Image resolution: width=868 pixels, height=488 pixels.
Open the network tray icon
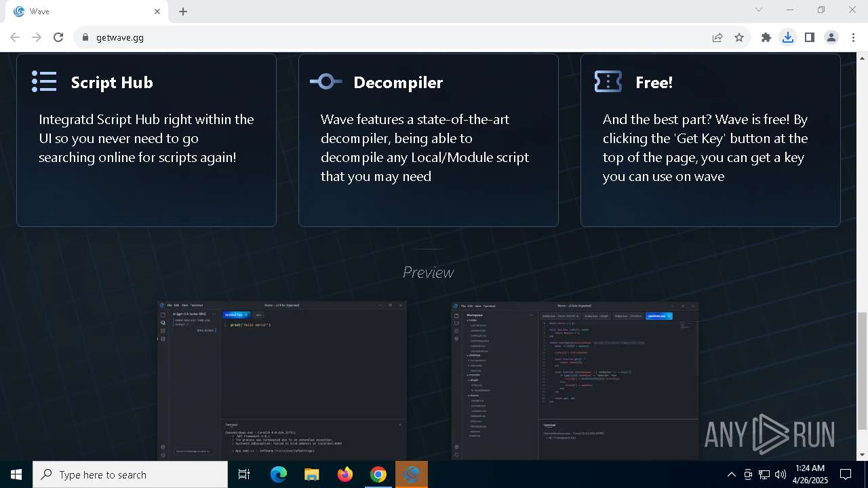(764, 474)
